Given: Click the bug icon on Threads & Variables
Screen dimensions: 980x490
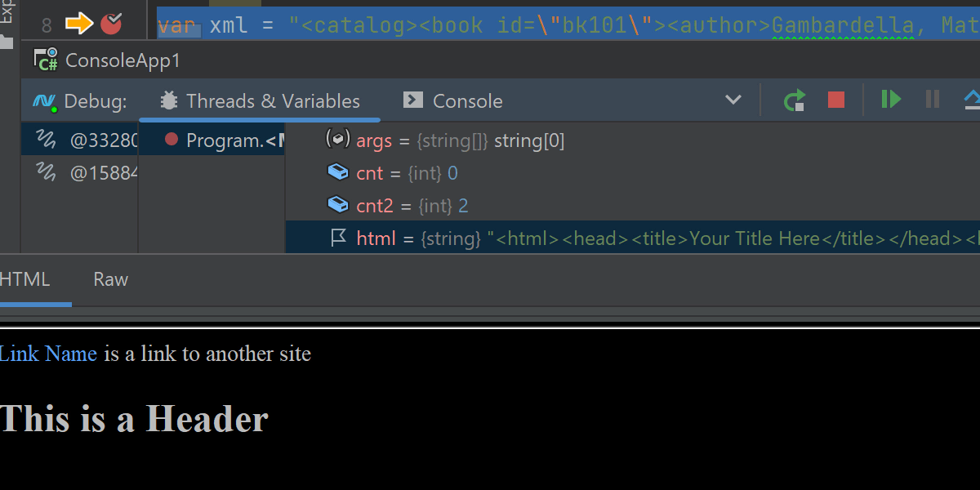Looking at the screenshot, I should (169, 100).
